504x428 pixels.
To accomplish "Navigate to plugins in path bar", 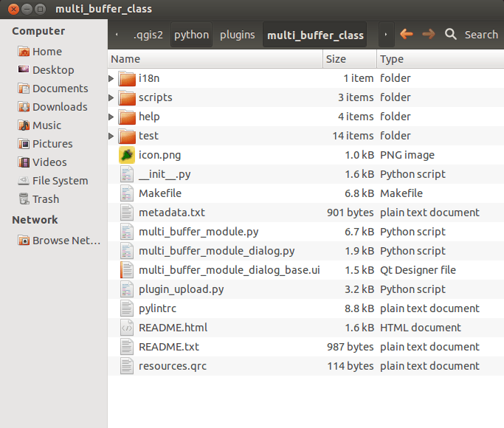I will (x=237, y=35).
